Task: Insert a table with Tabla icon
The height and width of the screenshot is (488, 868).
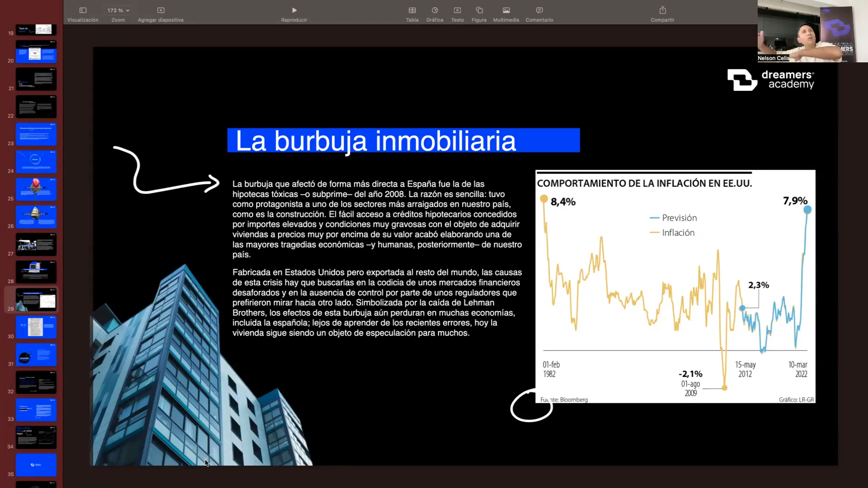Action: tap(412, 10)
